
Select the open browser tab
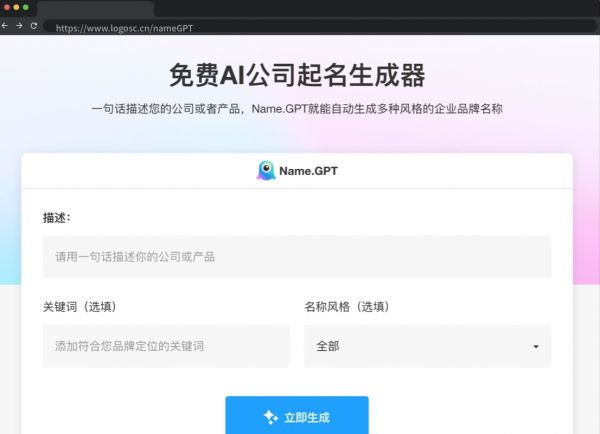(x=96, y=8)
